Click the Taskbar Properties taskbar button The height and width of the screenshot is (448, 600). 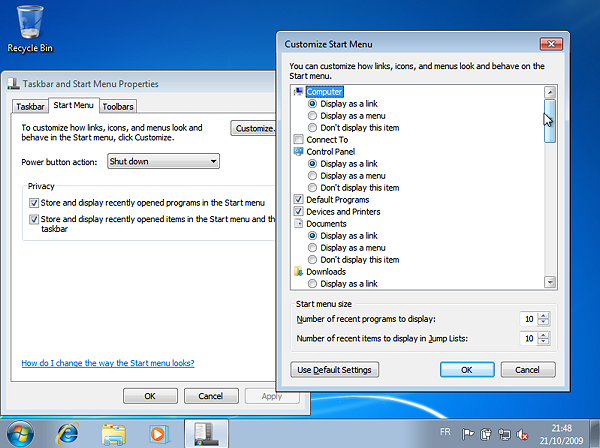(x=205, y=434)
